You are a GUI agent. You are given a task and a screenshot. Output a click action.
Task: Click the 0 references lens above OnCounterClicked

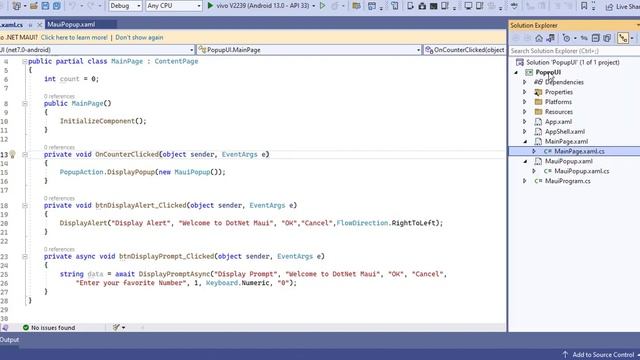coord(59,147)
